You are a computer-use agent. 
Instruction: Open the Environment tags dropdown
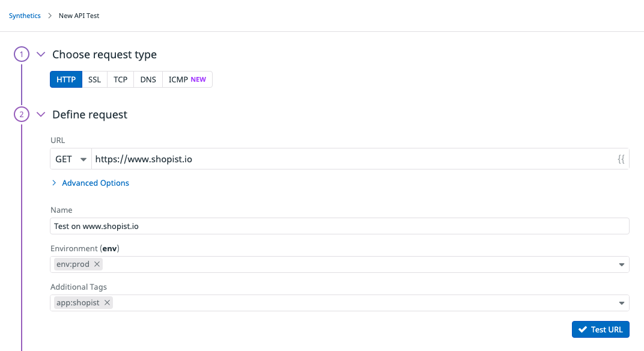point(622,264)
